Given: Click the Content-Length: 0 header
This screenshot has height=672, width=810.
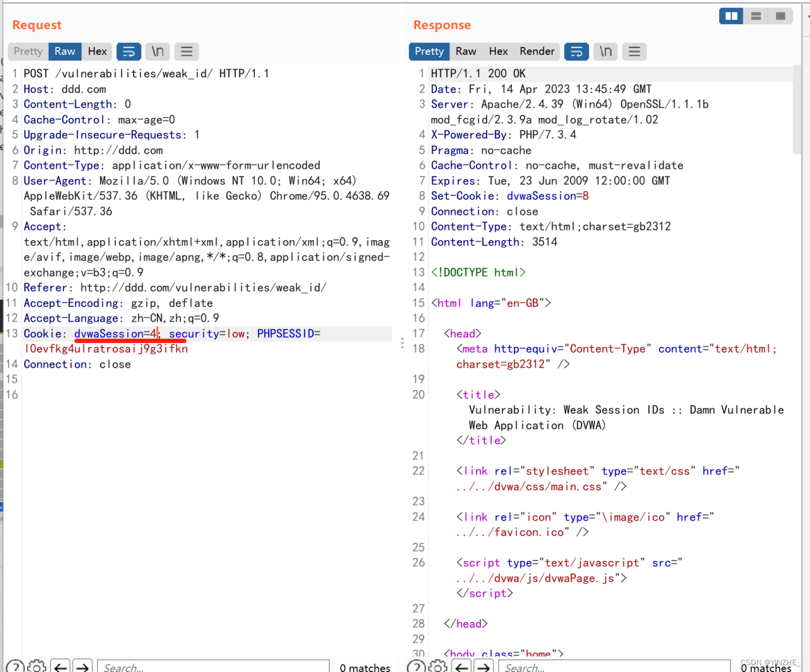Looking at the screenshot, I should [77, 104].
